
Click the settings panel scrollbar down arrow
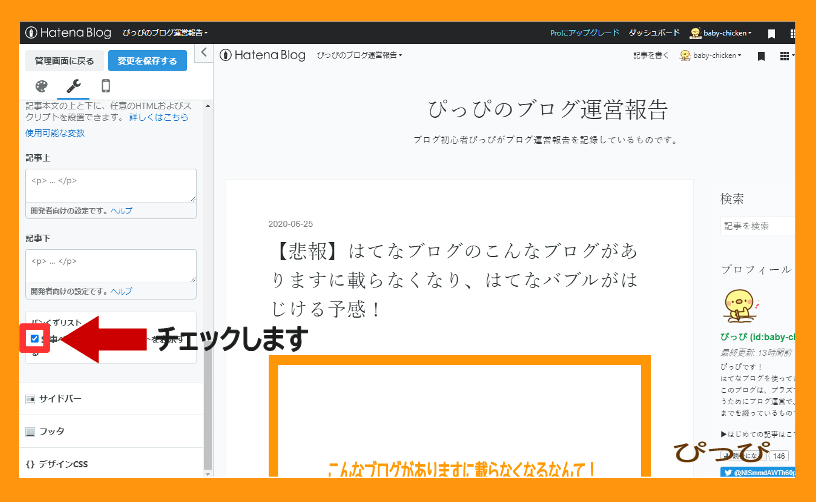[x=208, y=473]
